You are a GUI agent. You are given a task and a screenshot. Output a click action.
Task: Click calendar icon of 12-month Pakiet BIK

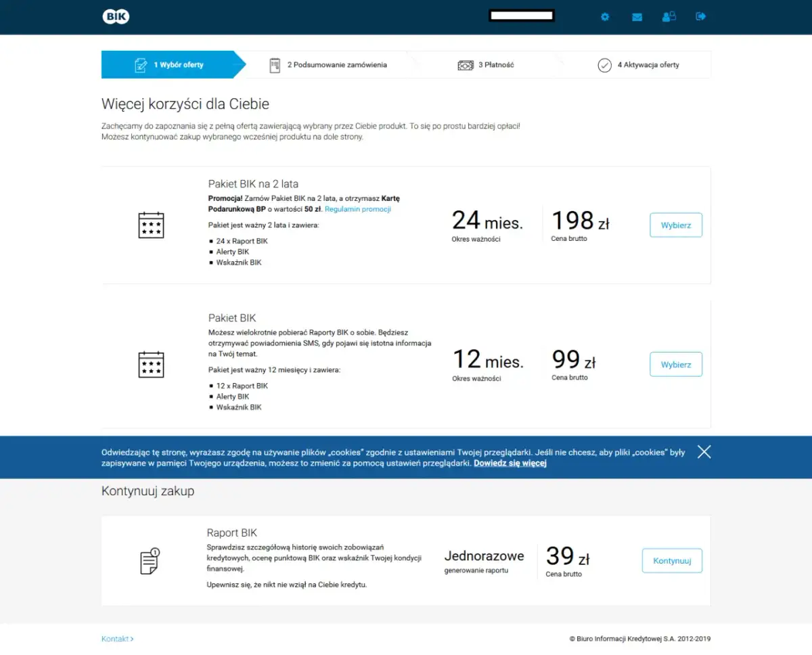point(151,364)
